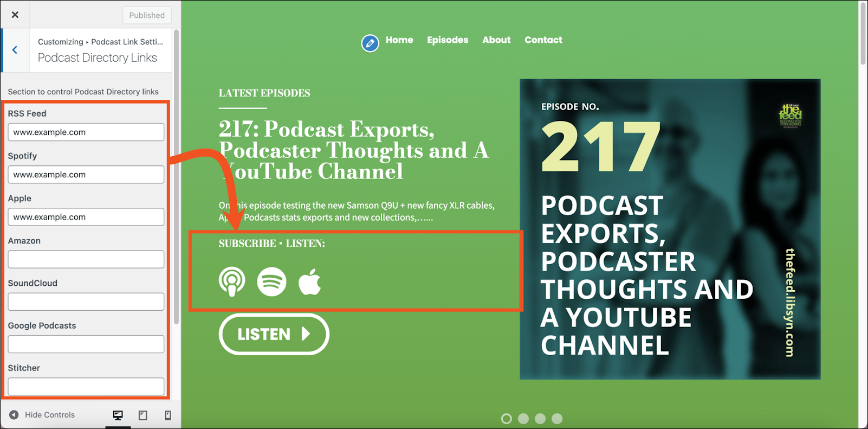Open the Episodes menu item
Screen dimensions: 868x429
tap(448, 40)
